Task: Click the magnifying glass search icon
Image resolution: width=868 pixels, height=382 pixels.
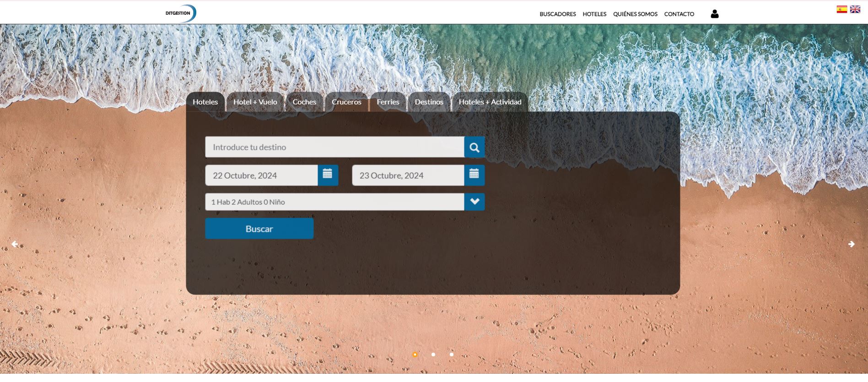Action: tap(474, 147)
